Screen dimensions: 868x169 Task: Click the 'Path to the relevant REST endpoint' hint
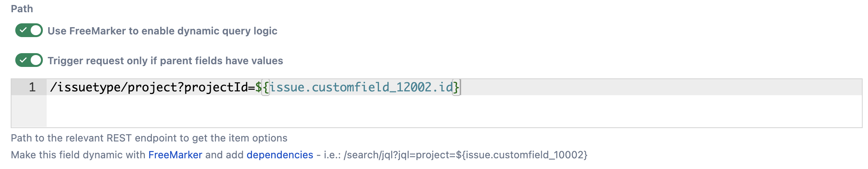(x=149, y=138)
